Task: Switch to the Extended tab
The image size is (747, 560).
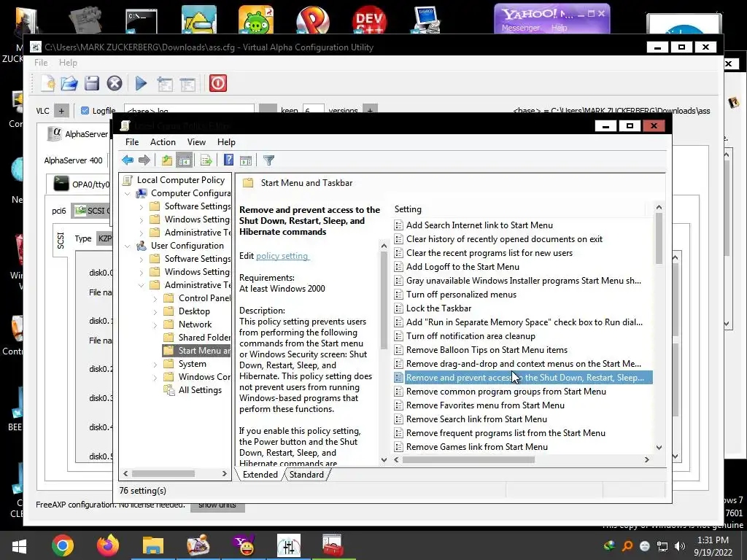Action: click(260, 474)
